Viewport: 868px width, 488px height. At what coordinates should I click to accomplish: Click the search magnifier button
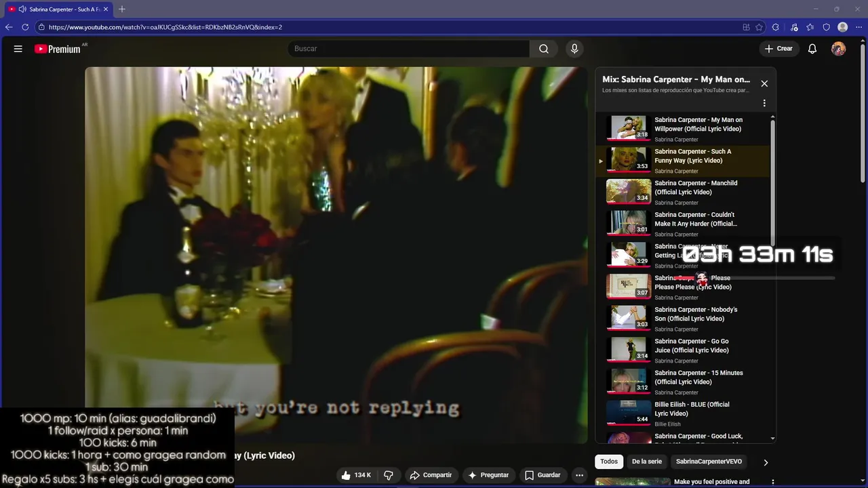tap(544, 49)
